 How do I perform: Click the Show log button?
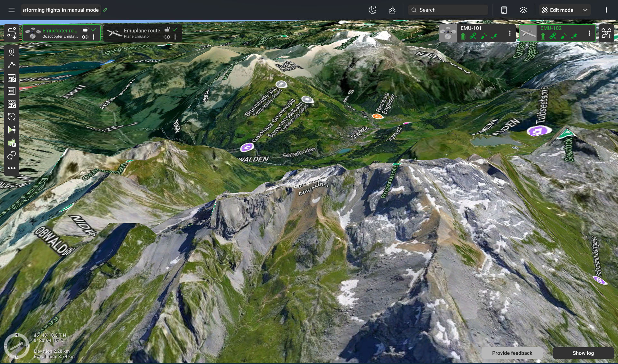[583, 353]
